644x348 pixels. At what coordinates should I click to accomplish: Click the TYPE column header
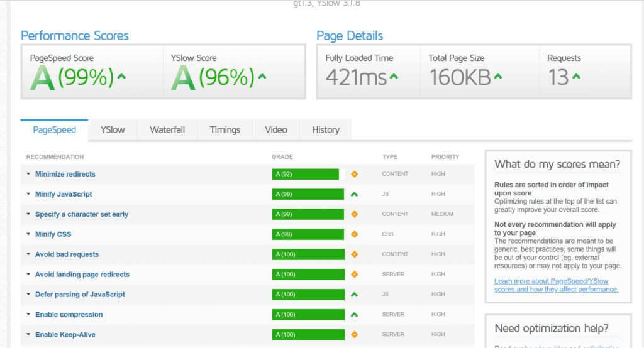[x=390, y=157]
